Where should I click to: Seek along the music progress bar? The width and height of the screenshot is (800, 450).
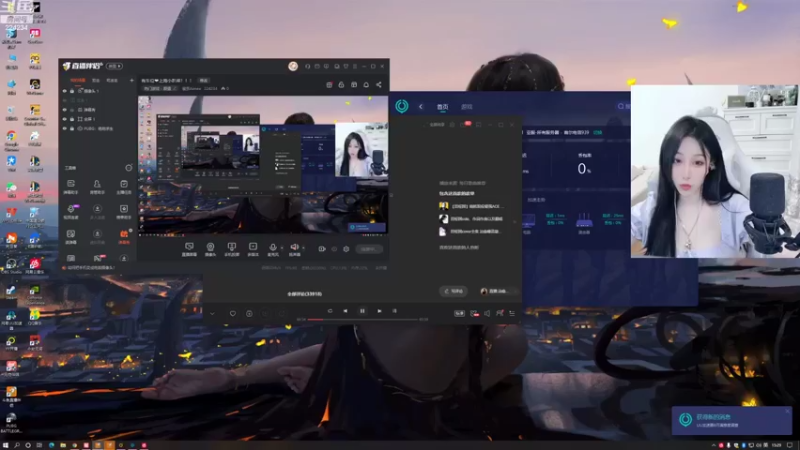362,319
